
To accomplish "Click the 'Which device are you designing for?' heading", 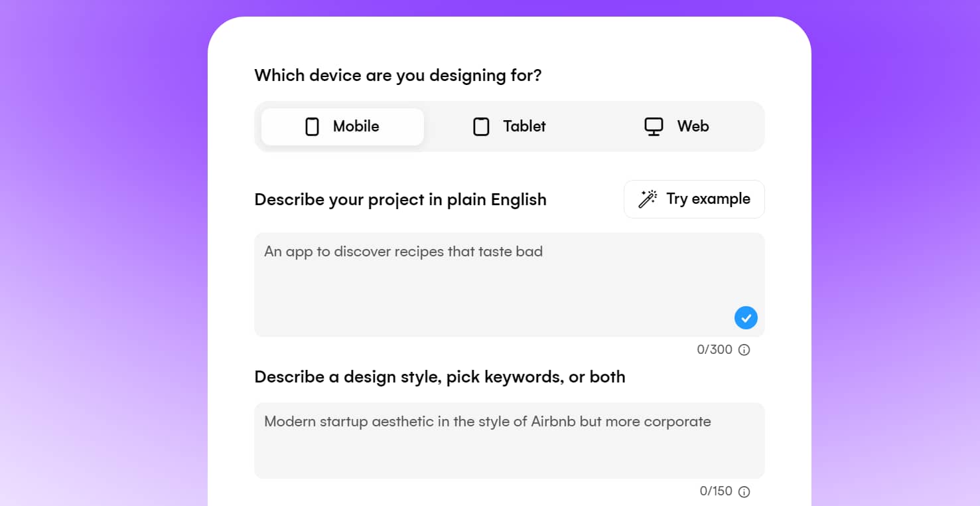I will pos(398,75).
